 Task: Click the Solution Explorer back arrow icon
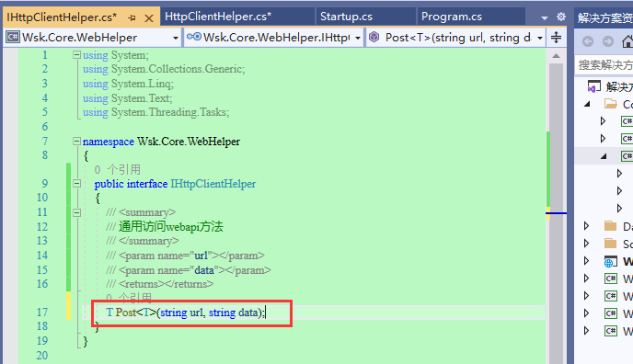(588, 41)
